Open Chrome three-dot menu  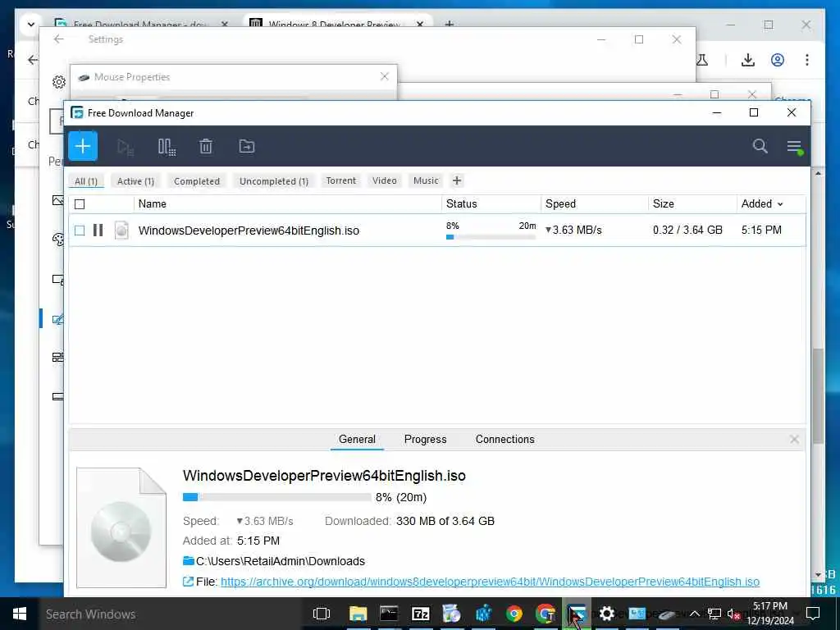click(x=807, y=60)
